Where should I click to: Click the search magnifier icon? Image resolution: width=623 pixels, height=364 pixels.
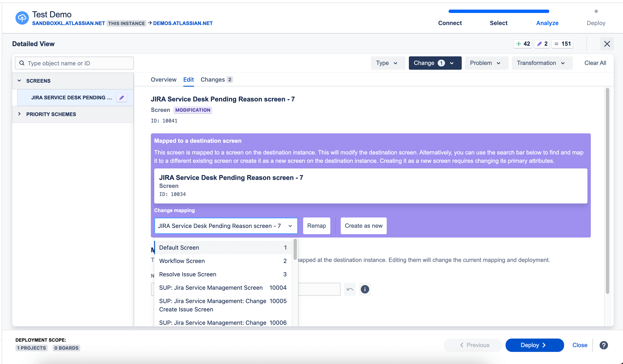(x=22, y=63)
